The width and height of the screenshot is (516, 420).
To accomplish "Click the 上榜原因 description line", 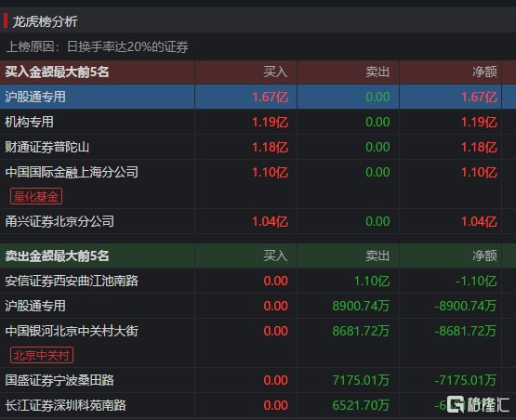I will 97,46.
